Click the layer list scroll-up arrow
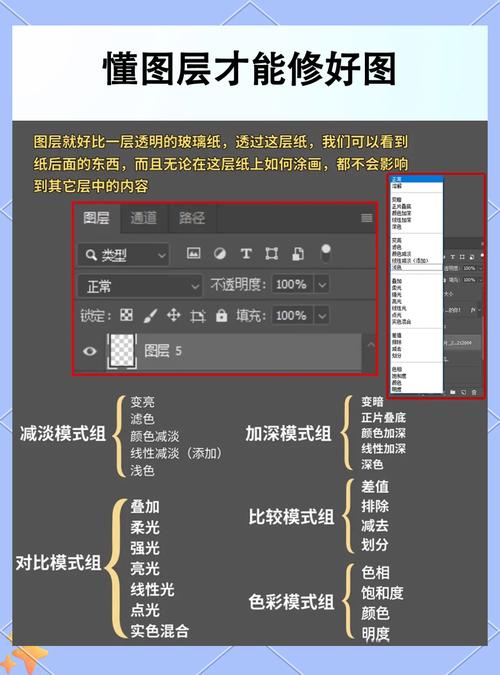Viewport: 500px width, 675px height. point(370,344)
